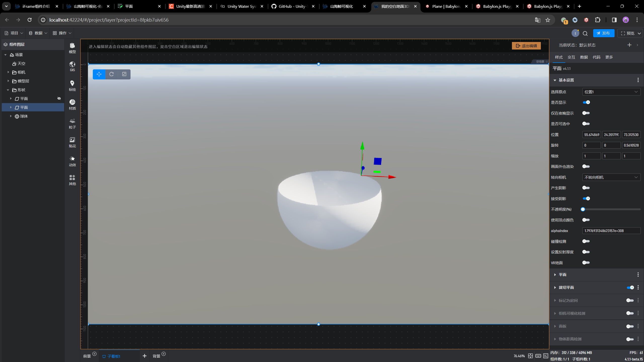Open the 模型 model library icon
This screenshot has height=362, width=644.
[x=72, y=48]
